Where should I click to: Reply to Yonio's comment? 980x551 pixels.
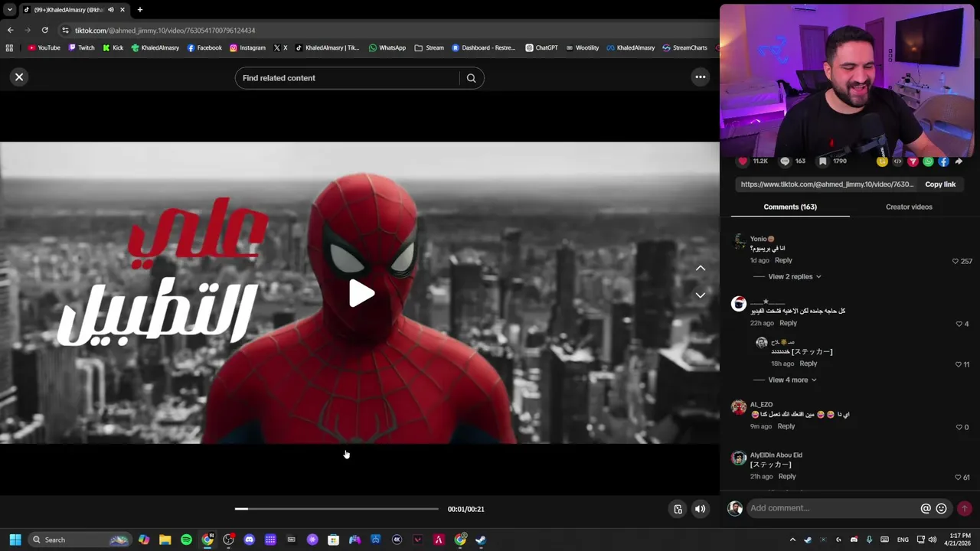tap(783, 260)
